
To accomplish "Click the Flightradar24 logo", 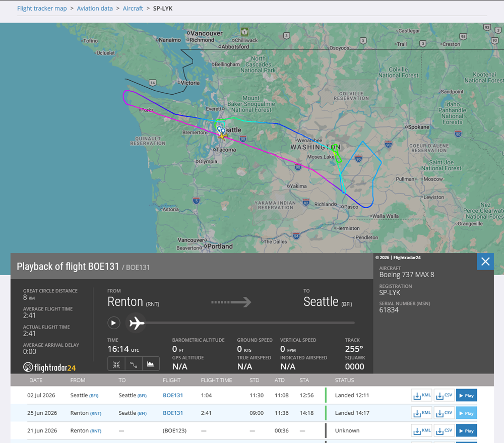I will [x=49, y=367].
